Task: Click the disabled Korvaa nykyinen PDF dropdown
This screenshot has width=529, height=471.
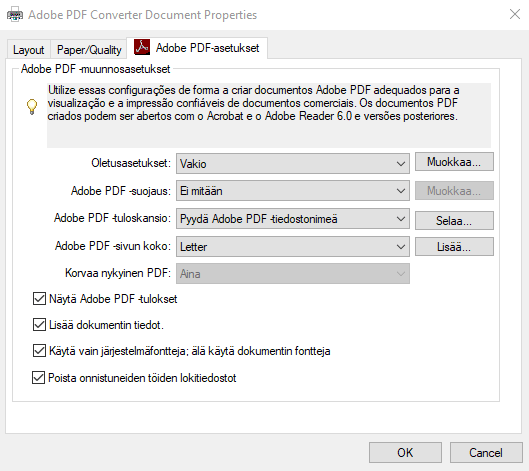Action: coord(293,274)
